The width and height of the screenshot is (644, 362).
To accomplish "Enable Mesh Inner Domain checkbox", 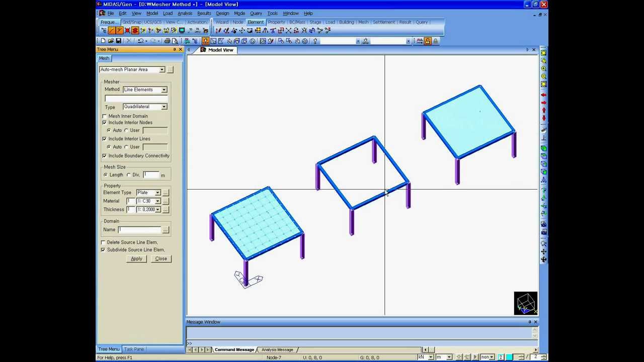I will tap(105, 116).
